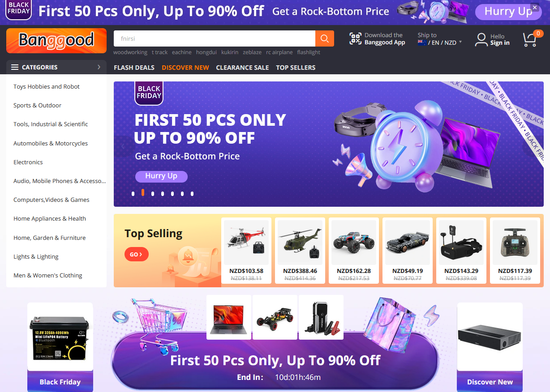Click the Hurry Up button in main banner
The image size is (550, 392).
[161, 176]
